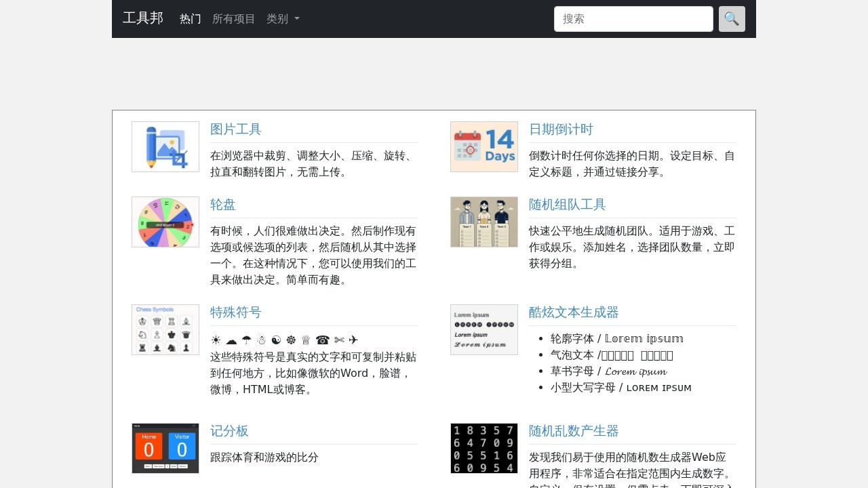The height and width of the screenshot is (488, 868).
Task: Click the 图片工具 pencil-and-image thumbnail
Action: (165, 146)
